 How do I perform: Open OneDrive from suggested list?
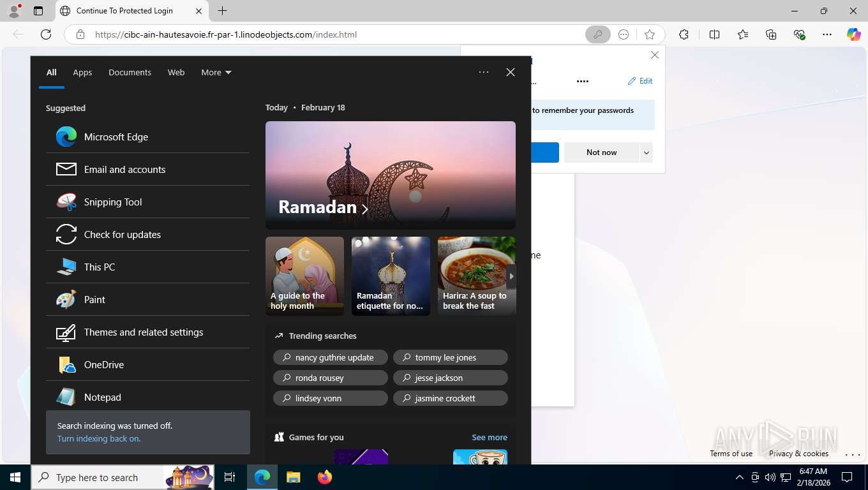[147, 364]
